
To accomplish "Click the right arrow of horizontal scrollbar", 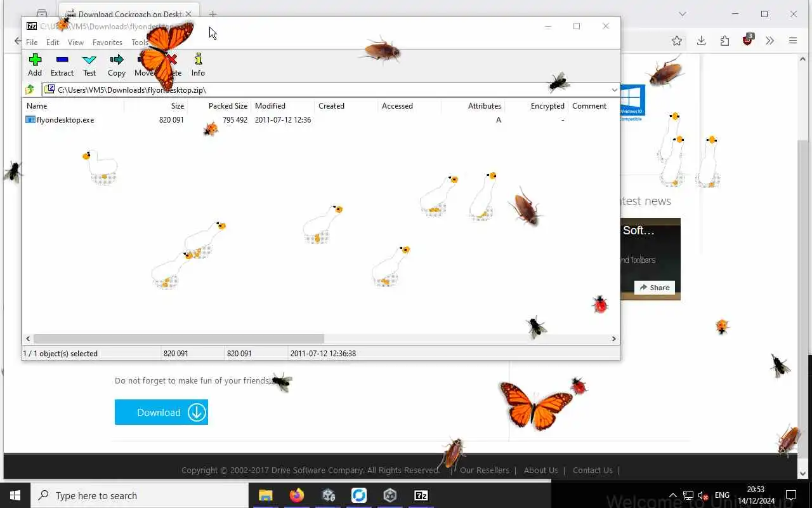I will 613,339.
